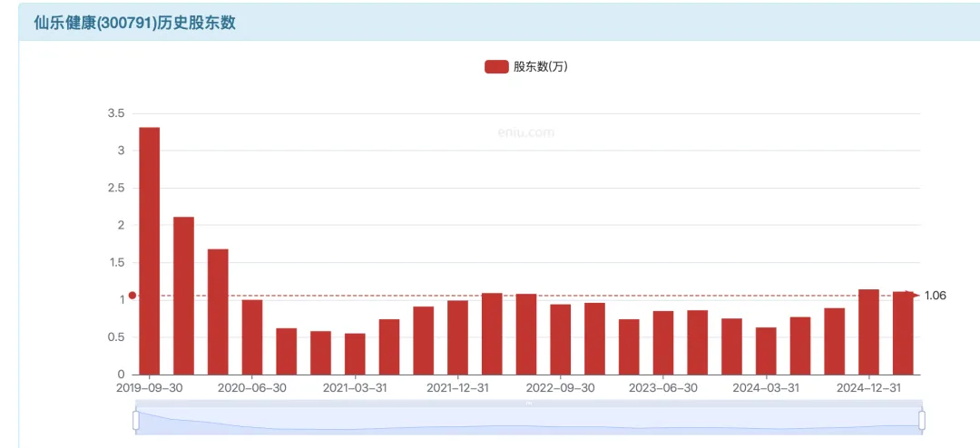Click the 3.5 y-axis value
Viewport: 980px width, 448px height.
click(x=116, y=113)
